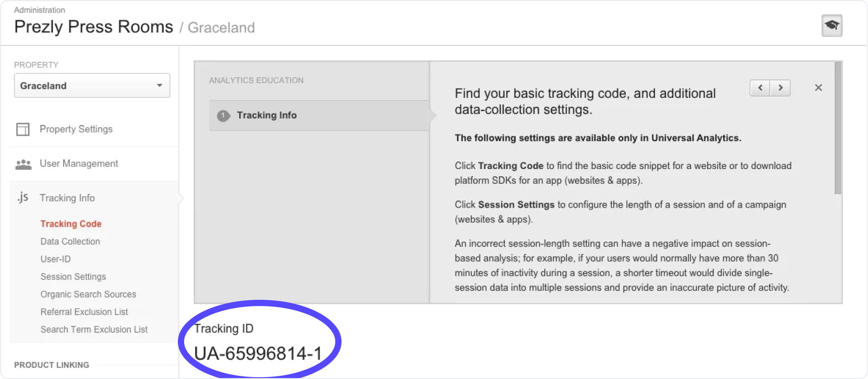Open User Management in sidebar

(79, 164)
